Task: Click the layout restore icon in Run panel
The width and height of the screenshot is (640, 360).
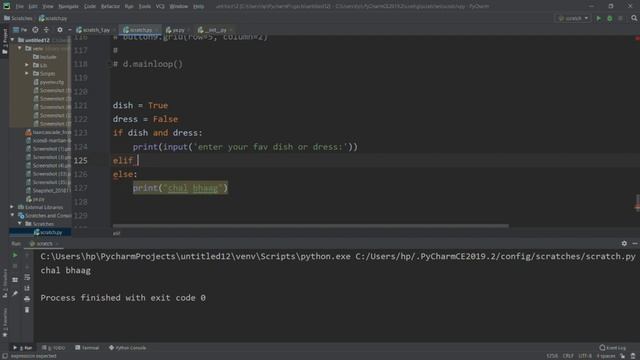Action: (x=15, y=280)
